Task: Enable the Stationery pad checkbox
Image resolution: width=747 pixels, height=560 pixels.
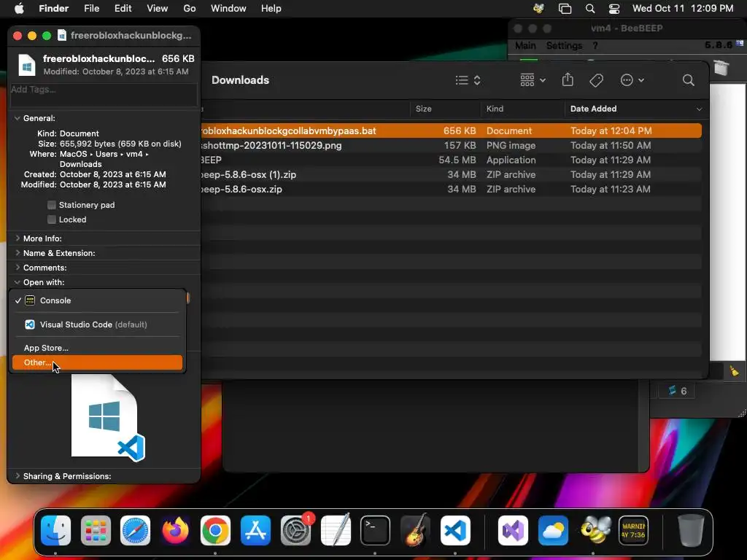Action: click(x=52, y=205)
